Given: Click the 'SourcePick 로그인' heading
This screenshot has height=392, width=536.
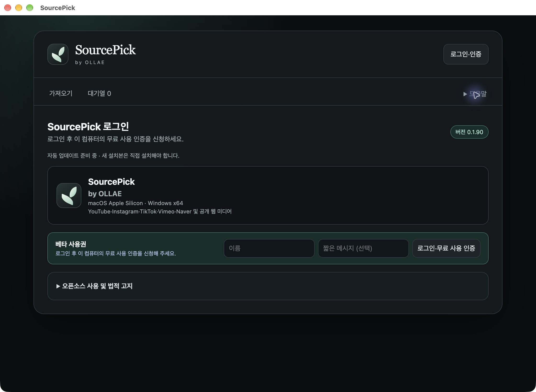Looking at the screenshot, I should tap(88, 127).
